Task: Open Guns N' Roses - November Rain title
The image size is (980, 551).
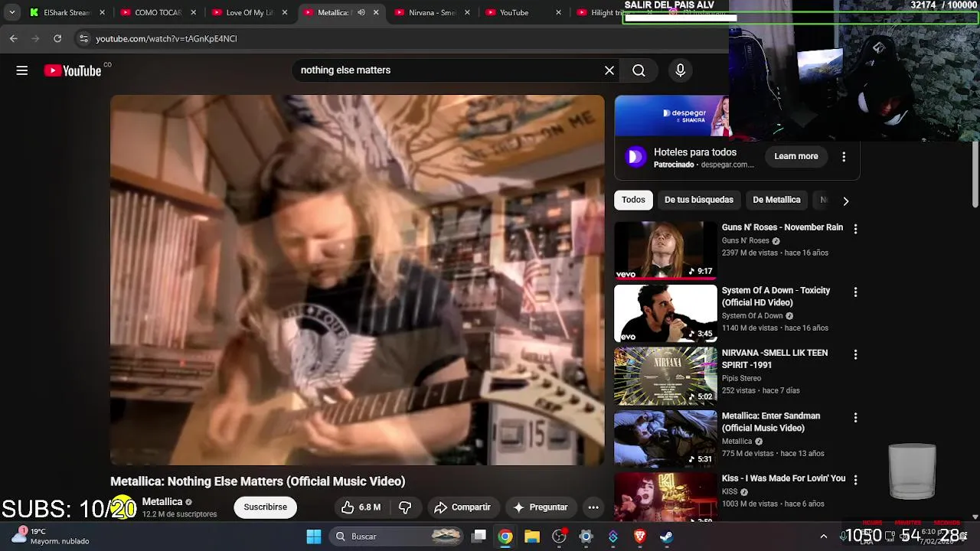Action: click(x=782, y=227)
